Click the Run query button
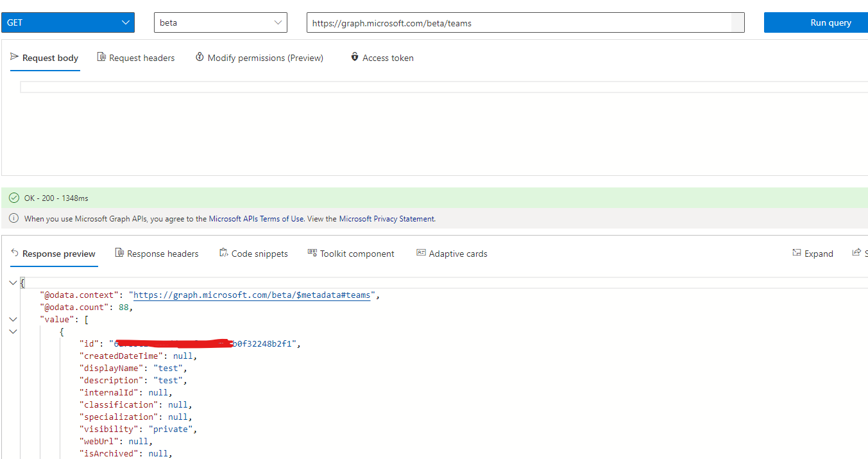This screenshot has width=868, height=459. (x=816, y=22)
